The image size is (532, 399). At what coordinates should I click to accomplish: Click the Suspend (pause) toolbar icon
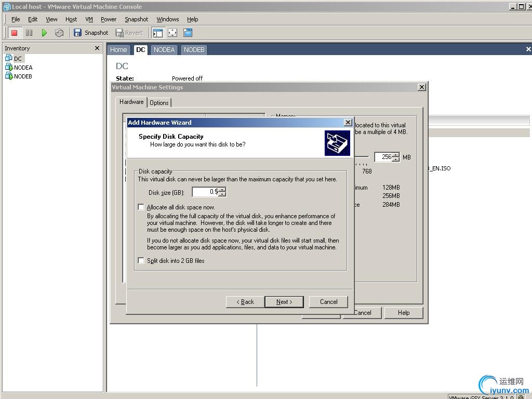29,33
